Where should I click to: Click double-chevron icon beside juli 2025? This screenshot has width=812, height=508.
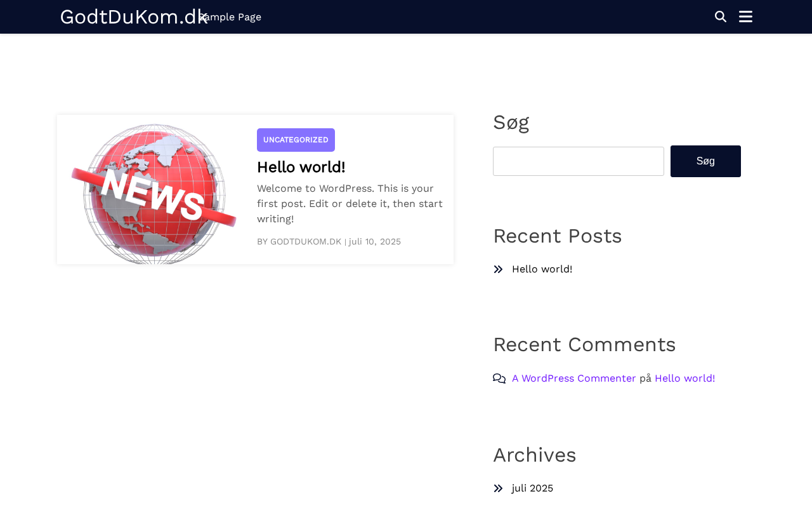point(499,488)
